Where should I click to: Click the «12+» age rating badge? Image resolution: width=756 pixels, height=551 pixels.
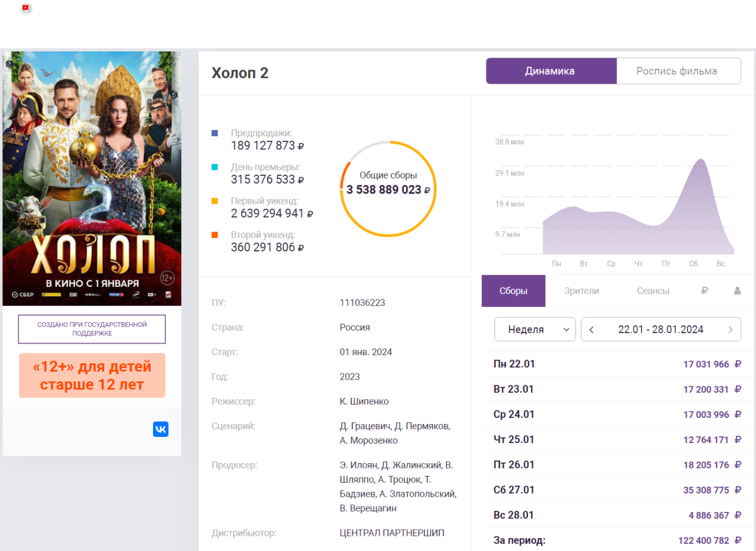click(92, 375)
